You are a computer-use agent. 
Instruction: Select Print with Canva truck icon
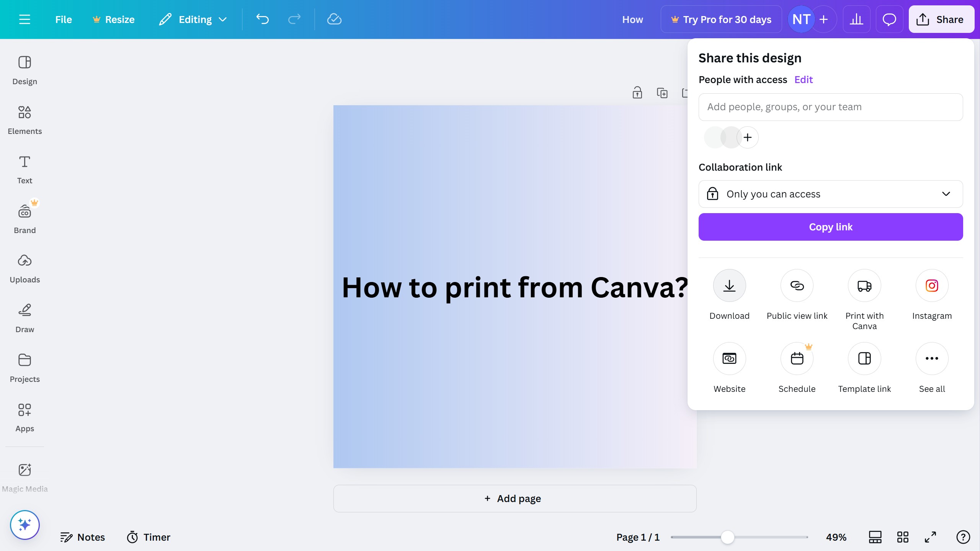(x=864, y=285)
